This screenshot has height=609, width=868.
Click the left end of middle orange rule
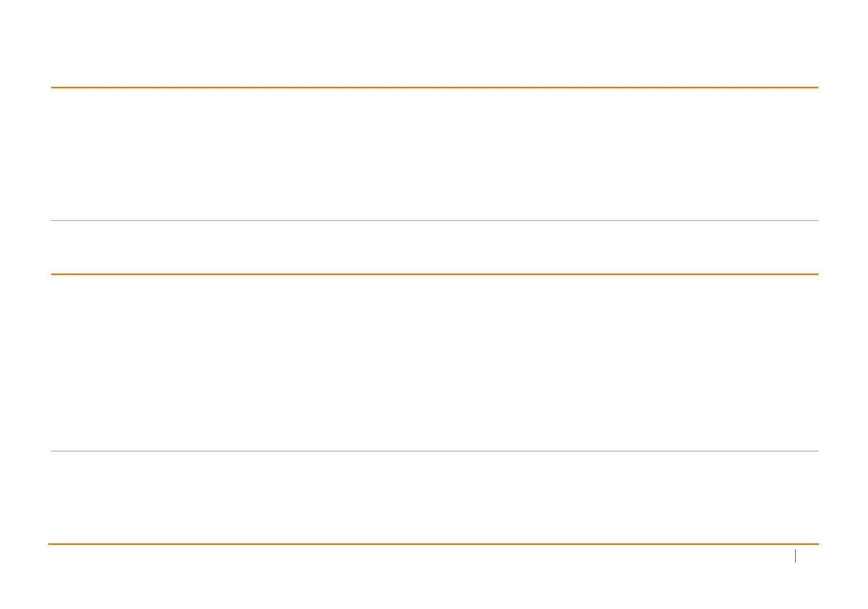[x=54, y=274]
